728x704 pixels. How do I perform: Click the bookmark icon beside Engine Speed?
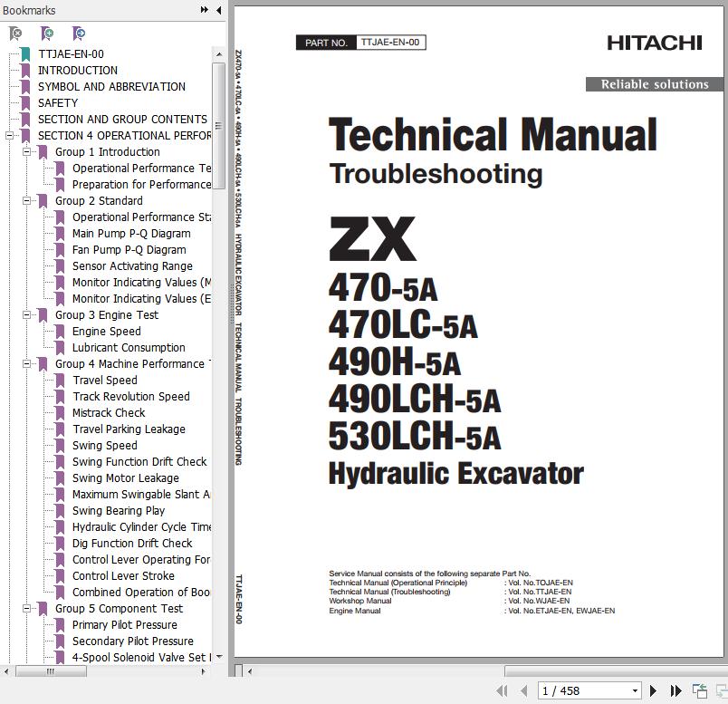coord(60,332)
